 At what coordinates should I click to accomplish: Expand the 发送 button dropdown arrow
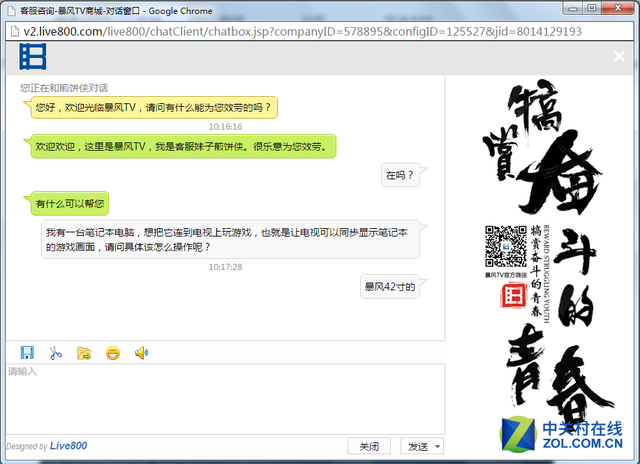pyautogui.click(x=438, y=446)
